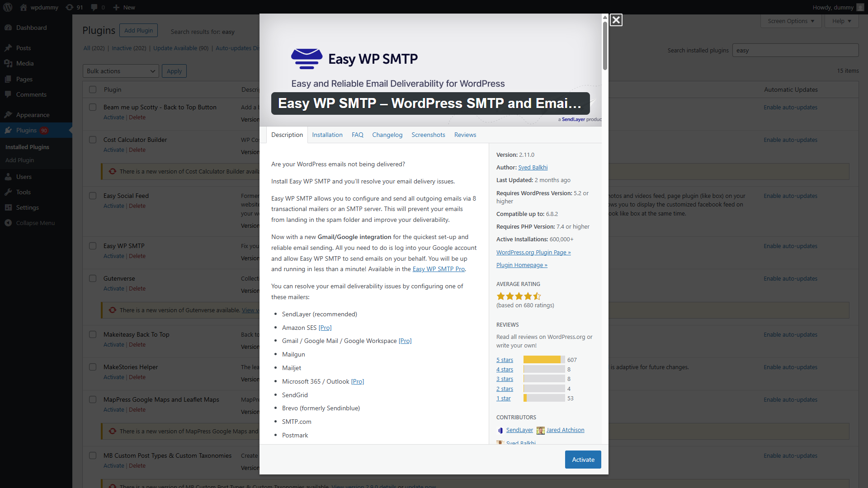Open Plugins in sidebar menu

(36, 130)
